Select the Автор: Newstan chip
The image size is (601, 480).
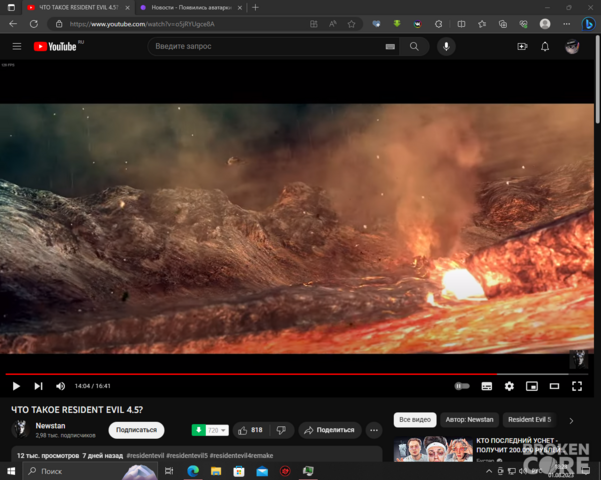click(469, 419)
